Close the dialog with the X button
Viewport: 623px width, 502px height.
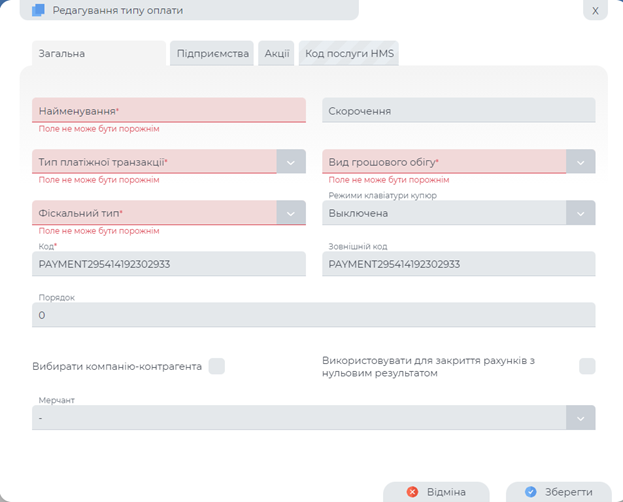coord(595,11)
